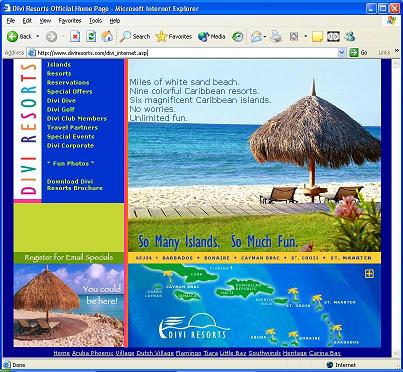Click the toolbar icon right of Print

[294, 36]
